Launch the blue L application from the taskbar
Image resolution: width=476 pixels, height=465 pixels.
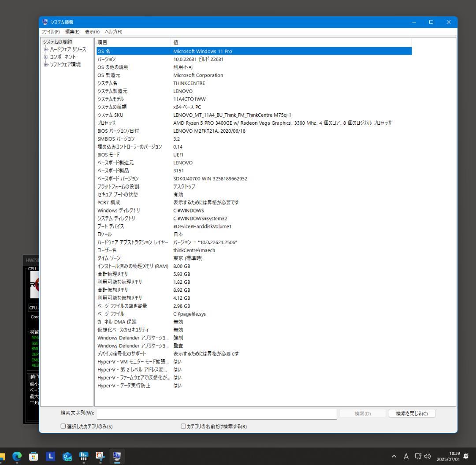pyautogui.click(x=50, y=456)
